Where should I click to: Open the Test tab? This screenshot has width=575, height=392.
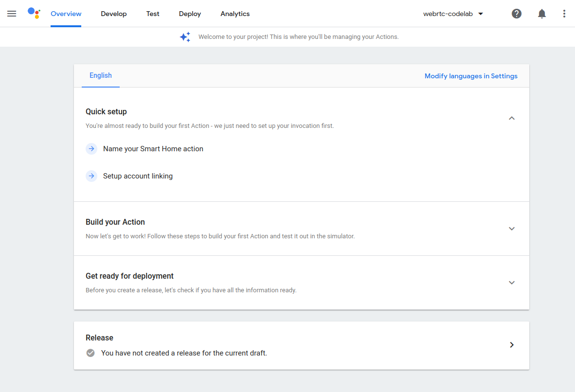click(153, 14)
